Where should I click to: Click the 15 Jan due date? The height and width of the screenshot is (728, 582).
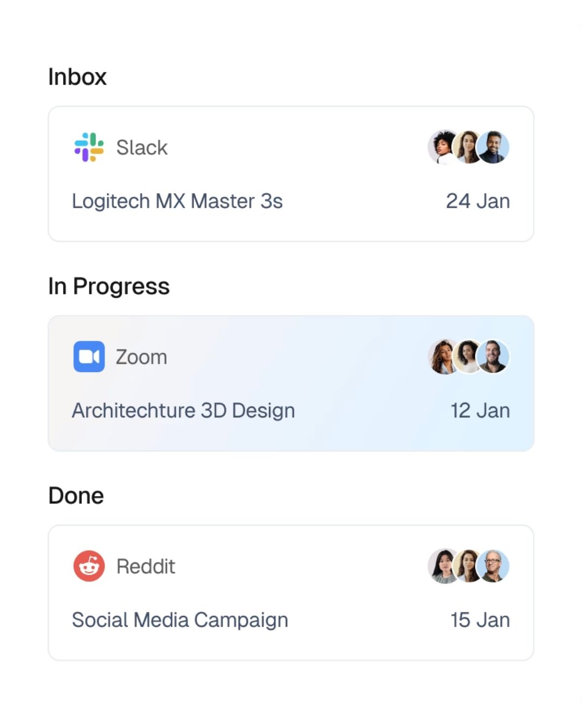(480, 620)
